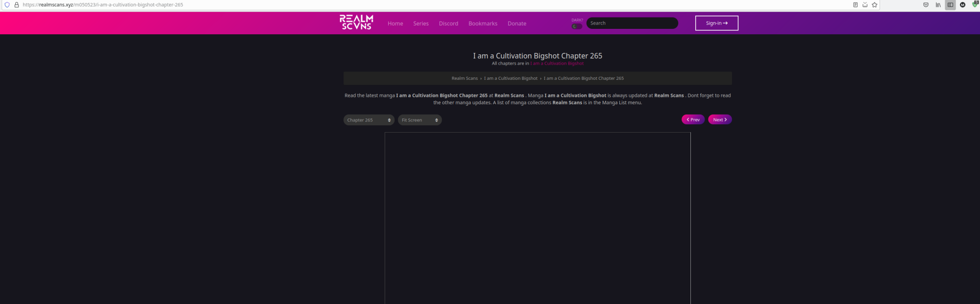Toggle the browser sidebar icon

(x=950, y=5)
